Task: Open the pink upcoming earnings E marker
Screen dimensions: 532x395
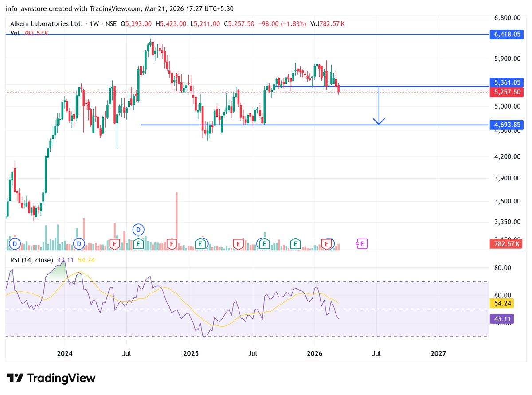Action: [362, 243]
